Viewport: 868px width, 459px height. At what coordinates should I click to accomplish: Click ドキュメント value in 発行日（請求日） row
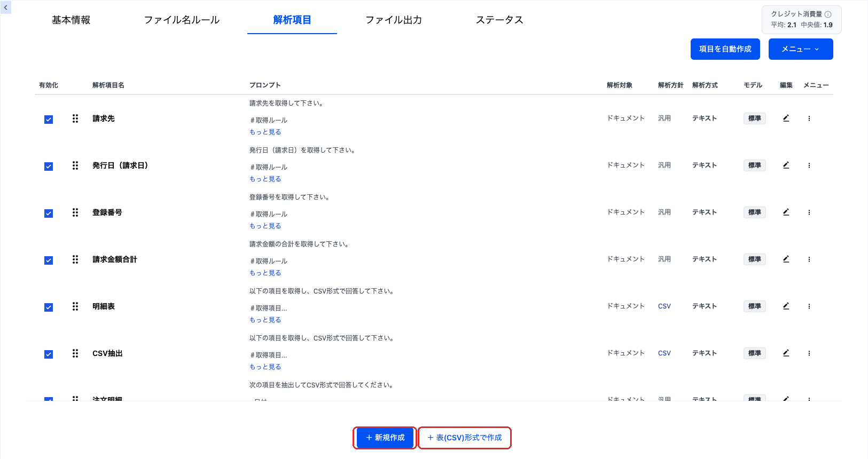pyautogui.click(x=626, y=165)
